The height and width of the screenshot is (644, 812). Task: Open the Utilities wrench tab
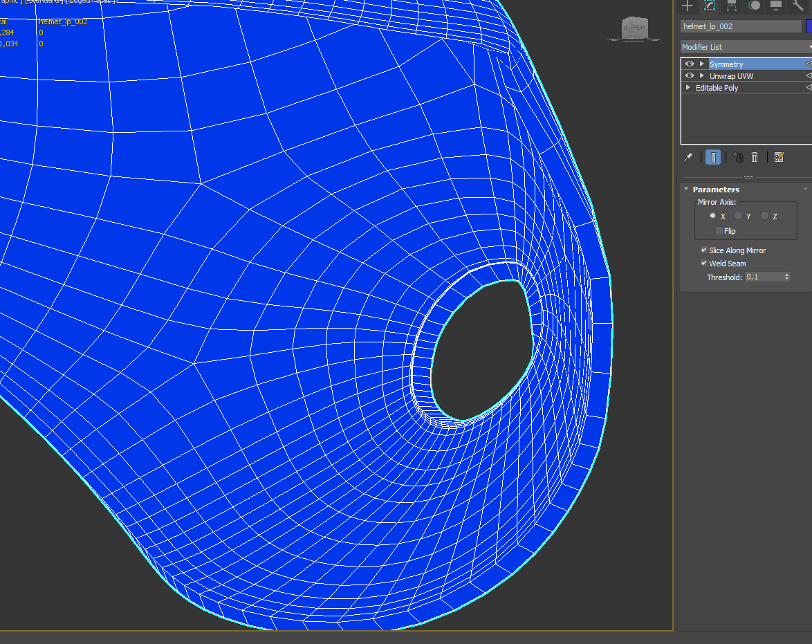point(798,6)
